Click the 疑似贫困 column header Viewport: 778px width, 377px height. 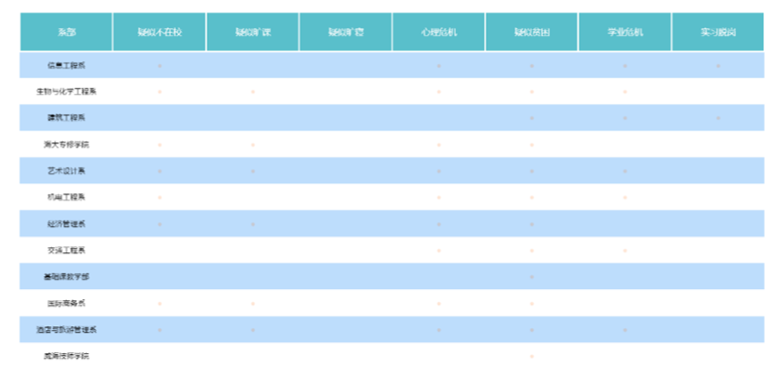pos(531,32)
